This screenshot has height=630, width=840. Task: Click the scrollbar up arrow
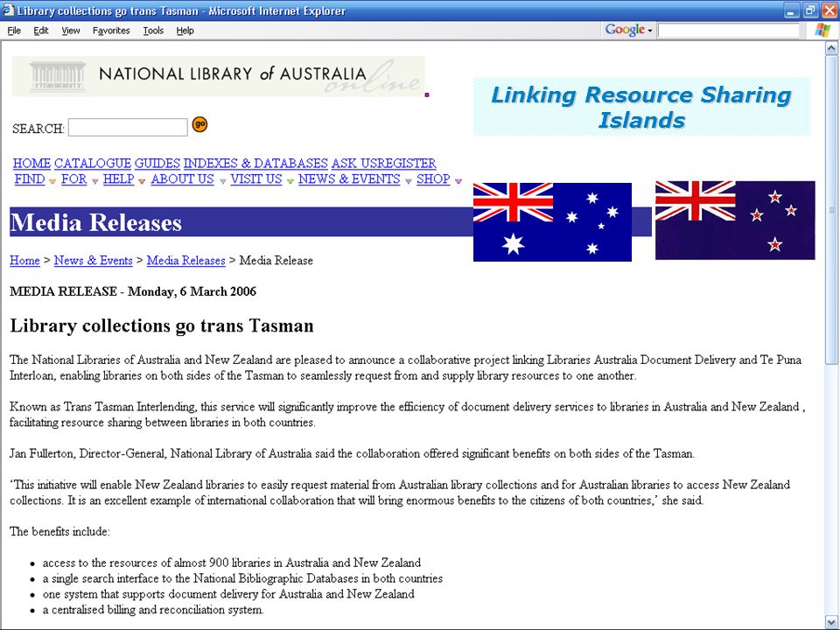[x=831, y=48]
